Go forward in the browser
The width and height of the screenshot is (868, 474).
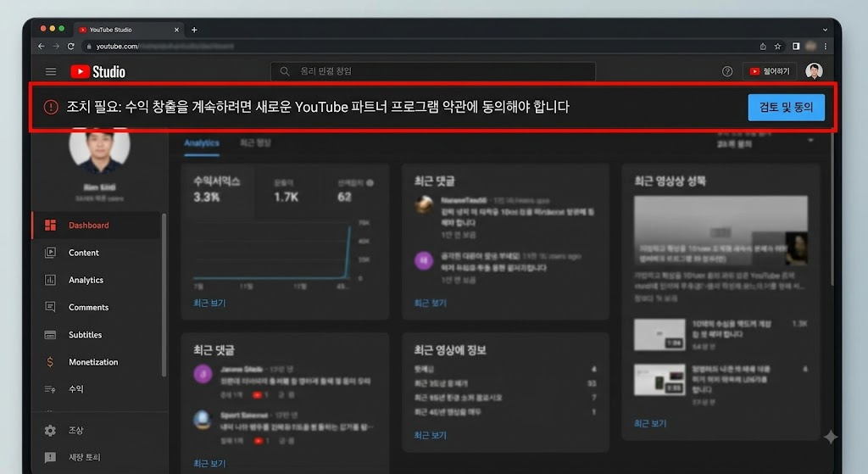coord(56,47)
